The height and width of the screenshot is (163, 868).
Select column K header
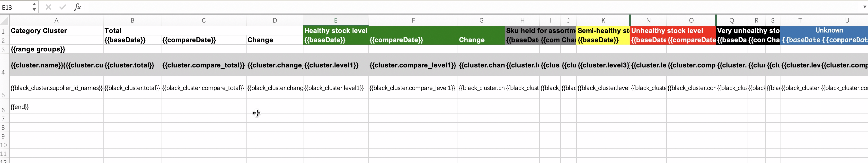(603, 21)
